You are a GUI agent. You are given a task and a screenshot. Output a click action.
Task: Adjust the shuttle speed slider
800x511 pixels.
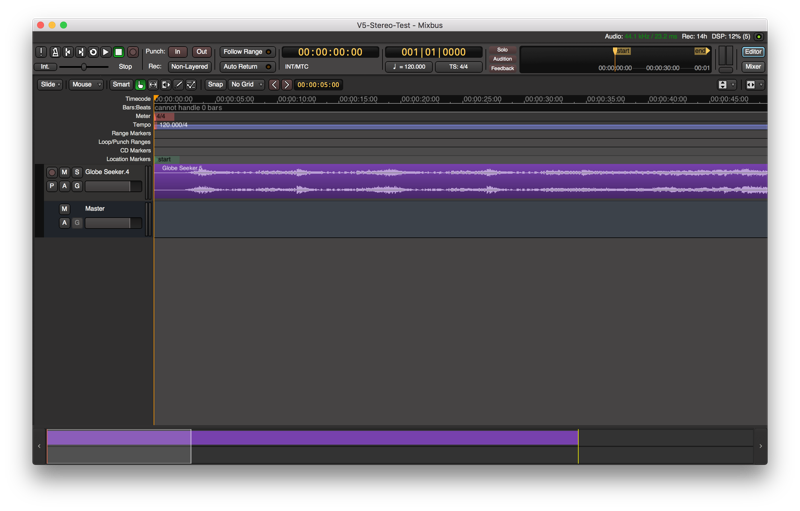pos(84,67)
